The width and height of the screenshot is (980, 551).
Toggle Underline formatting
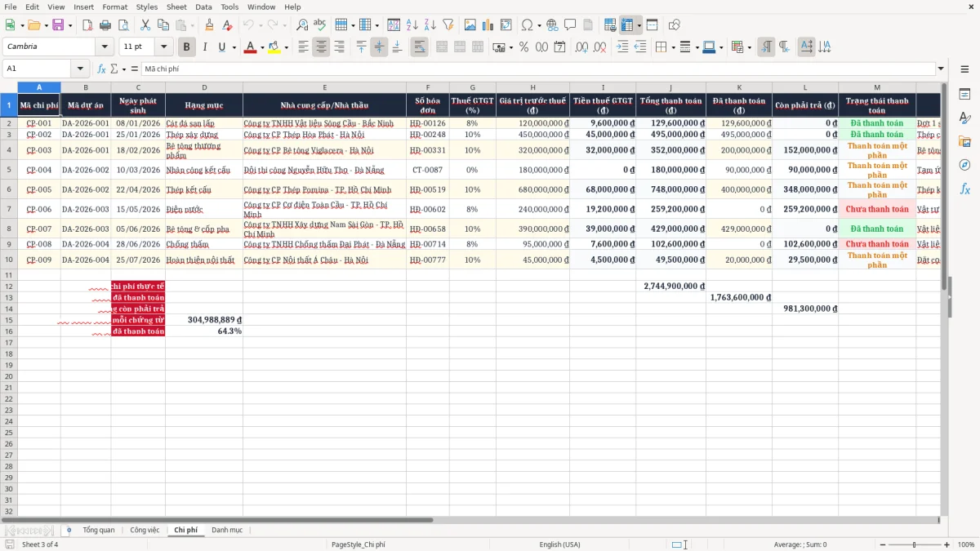pyautogui.click(x=220, y=47)
